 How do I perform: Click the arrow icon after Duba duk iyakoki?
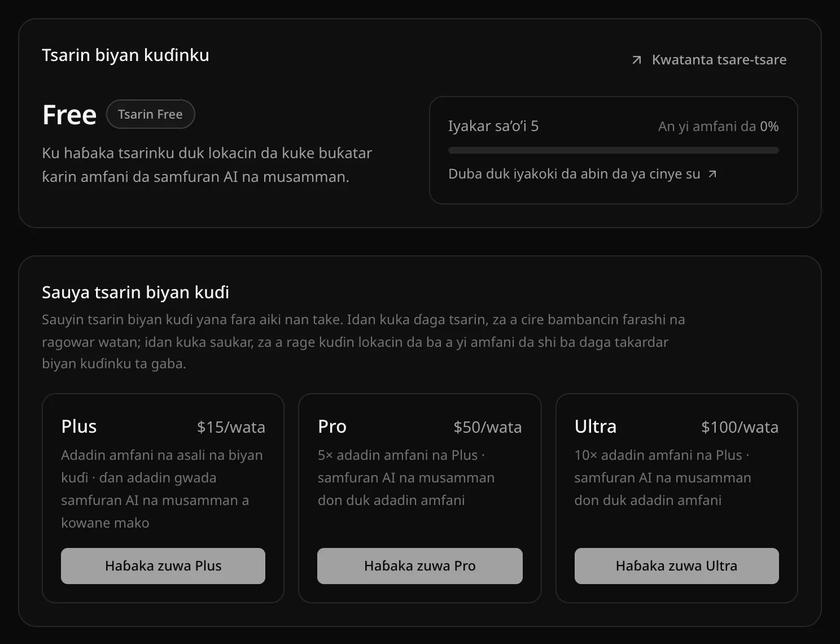pyautogui.click(x=712, y=174)
